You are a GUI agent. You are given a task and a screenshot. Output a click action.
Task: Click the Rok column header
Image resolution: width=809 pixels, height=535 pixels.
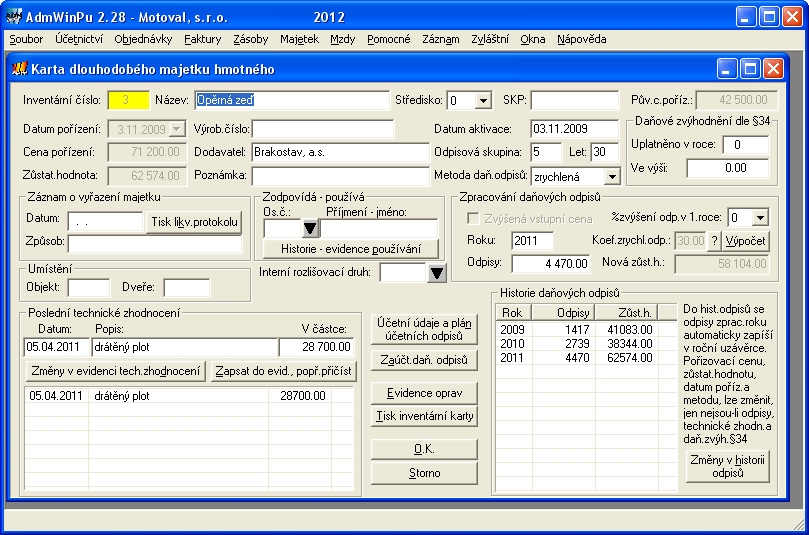coord(513,313)
